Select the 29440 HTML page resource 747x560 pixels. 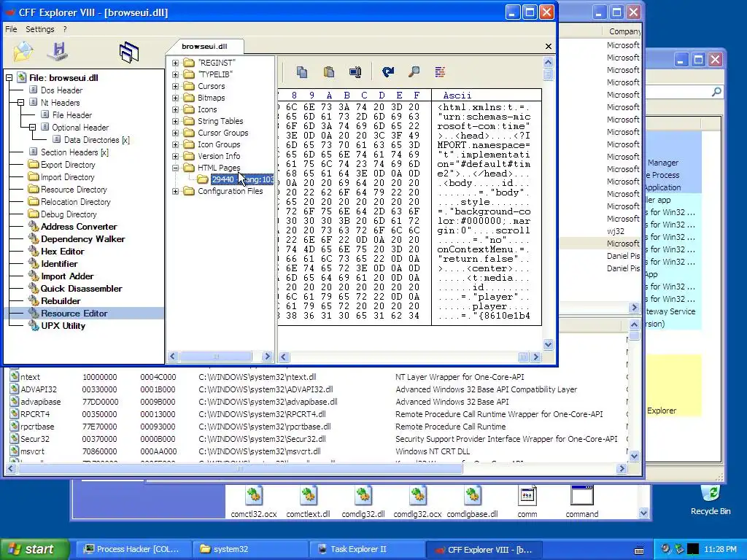tap(242, 179)
